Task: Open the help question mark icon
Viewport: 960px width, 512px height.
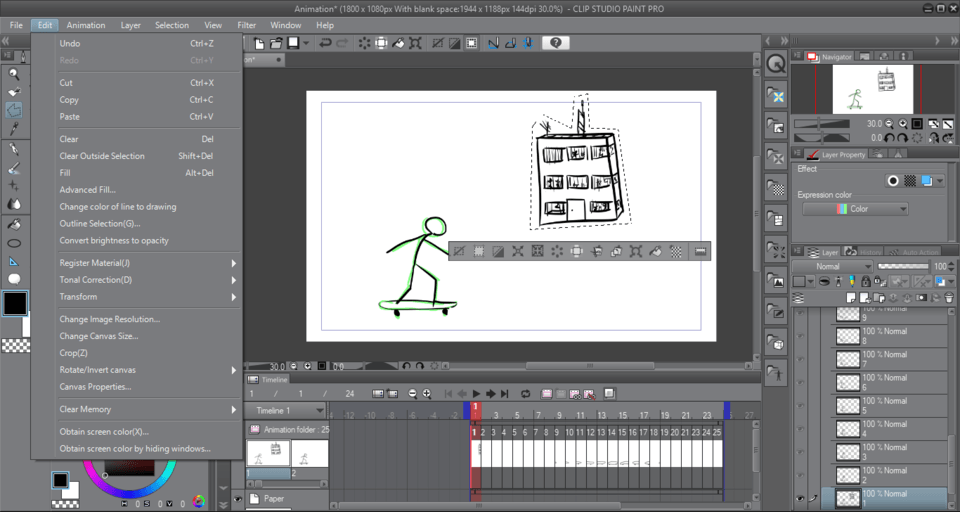Action: click(x=556, y=43)
